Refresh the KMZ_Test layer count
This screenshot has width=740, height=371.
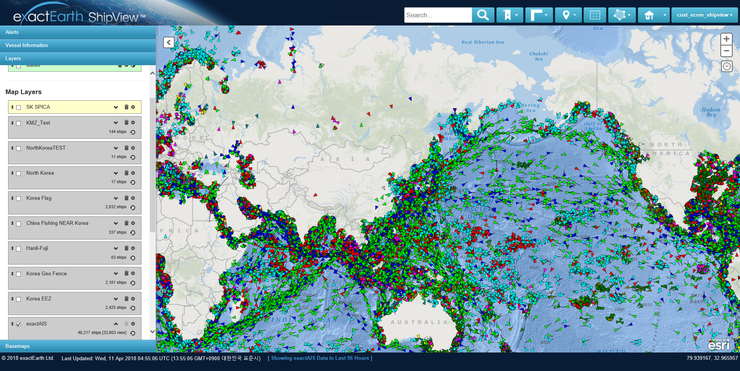click(x=133, y=132)
